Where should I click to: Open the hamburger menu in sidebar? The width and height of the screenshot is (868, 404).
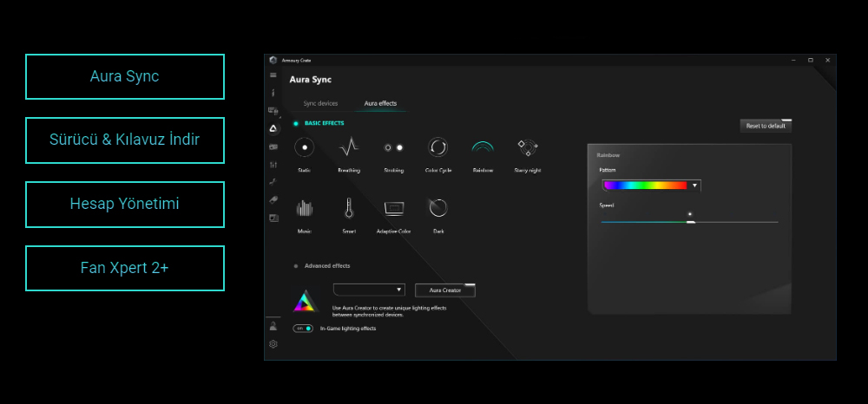[x=273, y=75]
